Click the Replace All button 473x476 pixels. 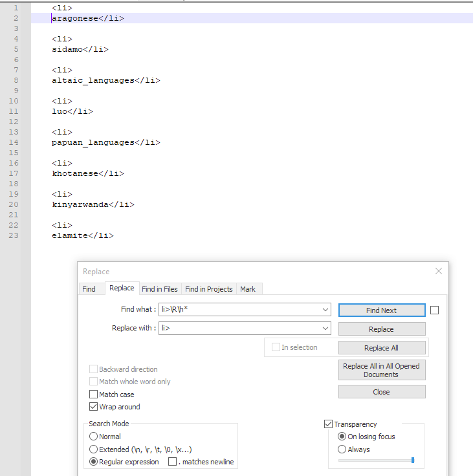click(382, 348)
